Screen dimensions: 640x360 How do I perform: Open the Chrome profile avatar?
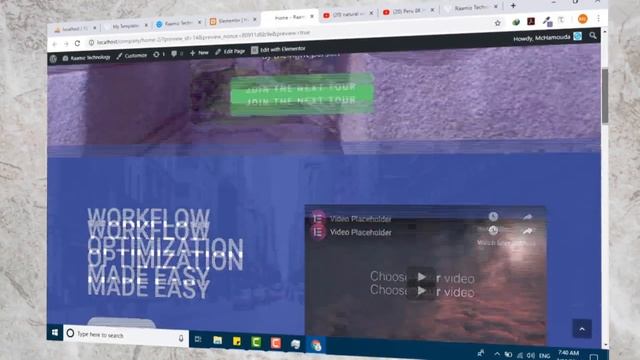pos(582,19)
